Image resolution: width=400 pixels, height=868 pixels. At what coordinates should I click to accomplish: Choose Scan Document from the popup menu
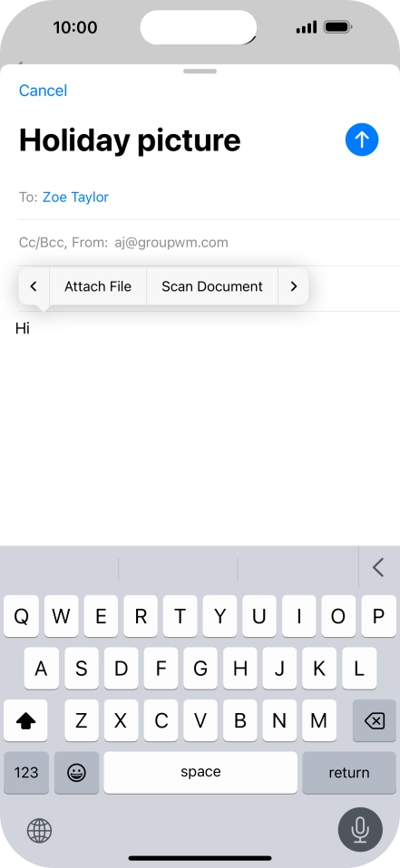pyautogui.click(x=212, y=286)
